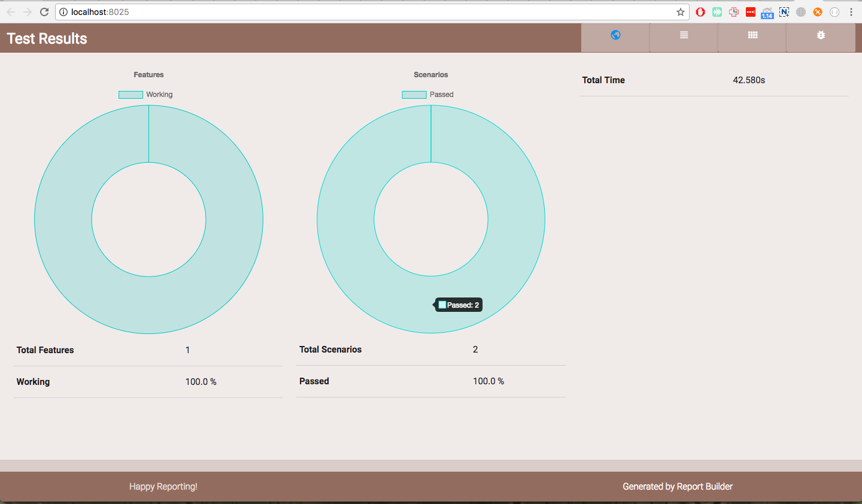Click the orange lifebuoy extension icon

pyautogui.click(x=818, y=12)
